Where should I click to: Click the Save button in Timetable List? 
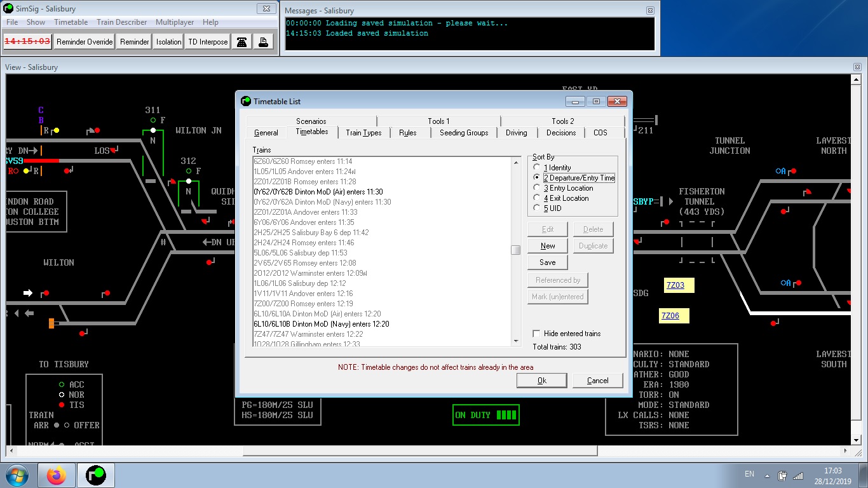pos(548,262)
